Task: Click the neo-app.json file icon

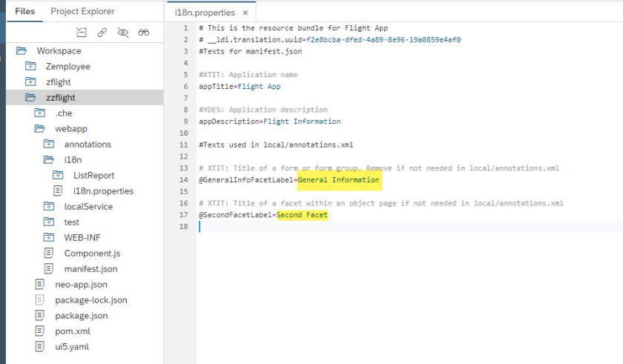Action: coord(39,284)
